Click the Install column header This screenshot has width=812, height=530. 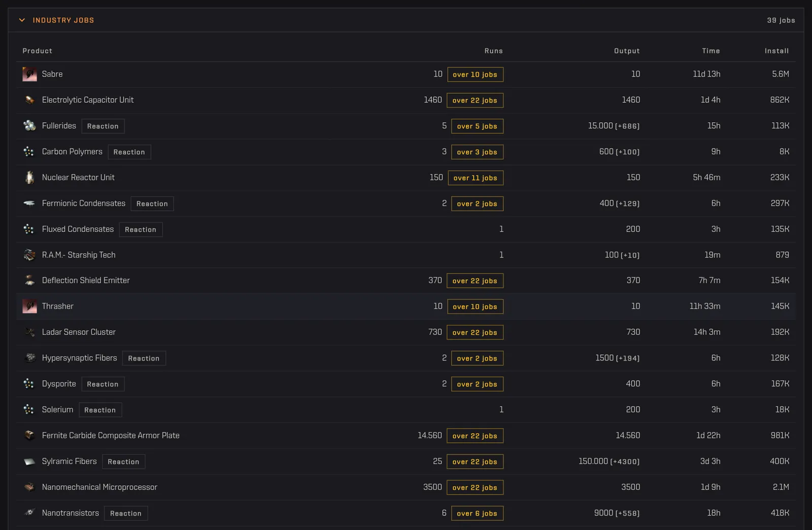pyautogui.click(x=776, y=51)
